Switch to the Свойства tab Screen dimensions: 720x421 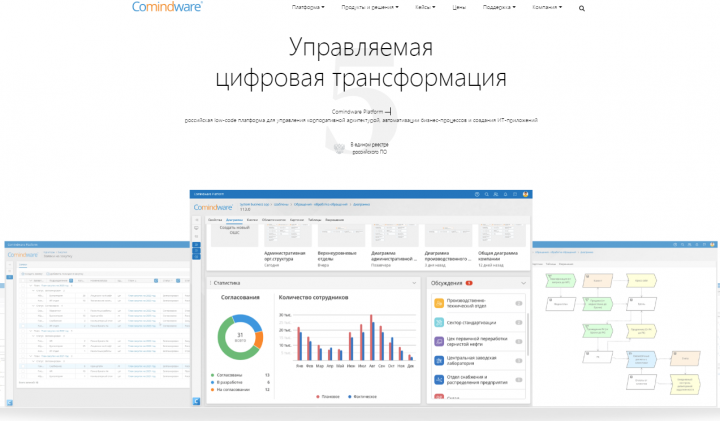pyautogui.click(x=215, y=220)
